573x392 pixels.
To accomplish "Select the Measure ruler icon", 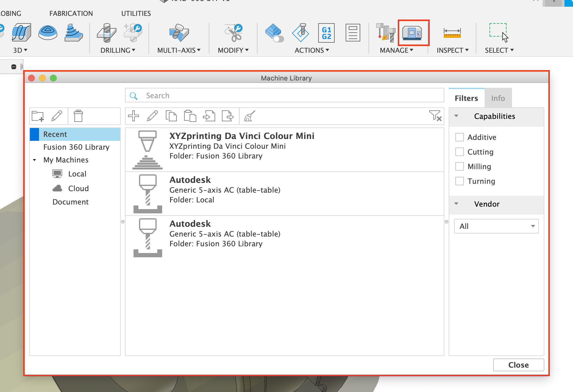I will coord(452,33).
